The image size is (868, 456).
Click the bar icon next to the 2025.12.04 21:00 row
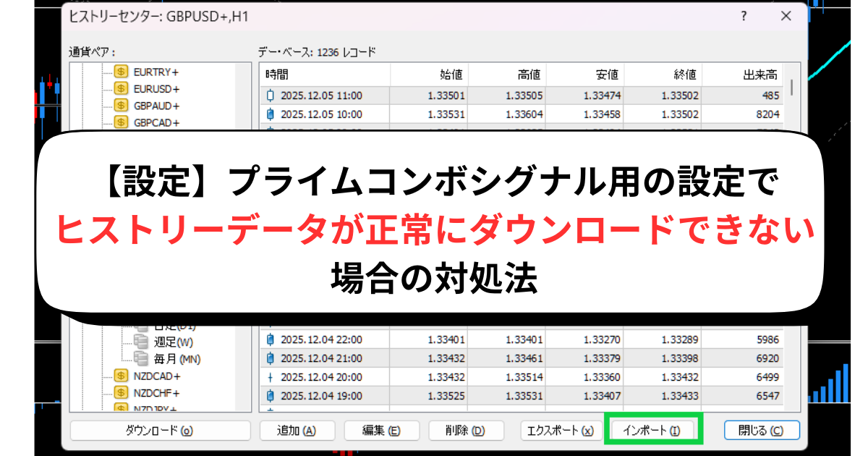click(x=271, y=358)
